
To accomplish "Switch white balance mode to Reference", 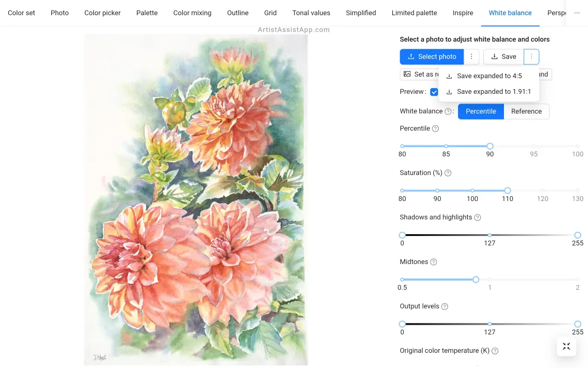I will [x=526, y=111].
